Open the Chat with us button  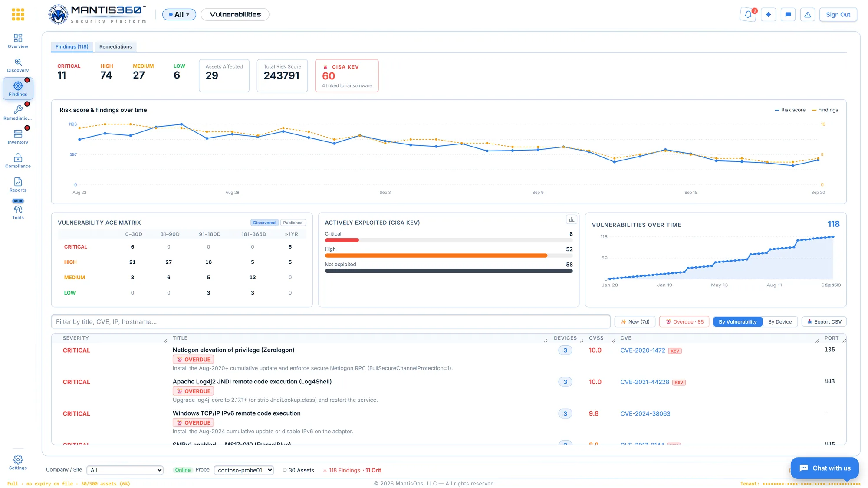tap(825, 468)
